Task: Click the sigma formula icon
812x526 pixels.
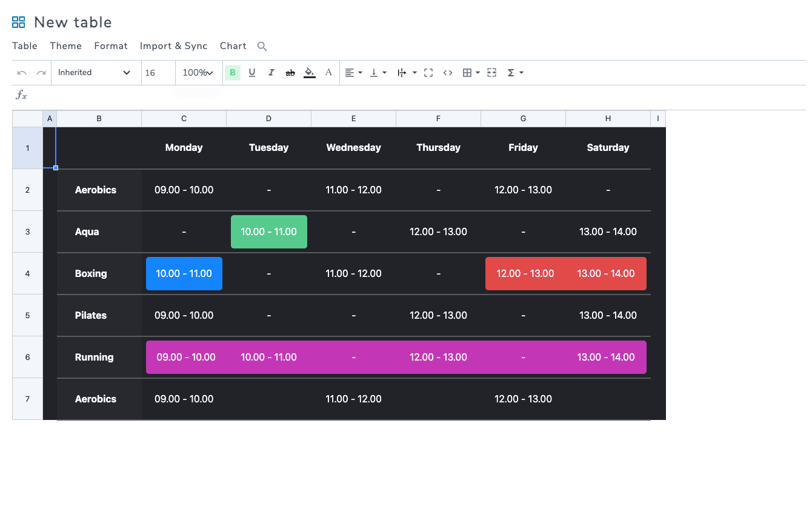Action: point(511,73)
